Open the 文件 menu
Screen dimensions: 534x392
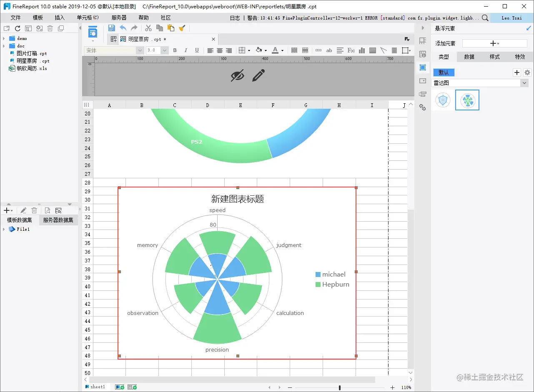(x=16, y=18)
